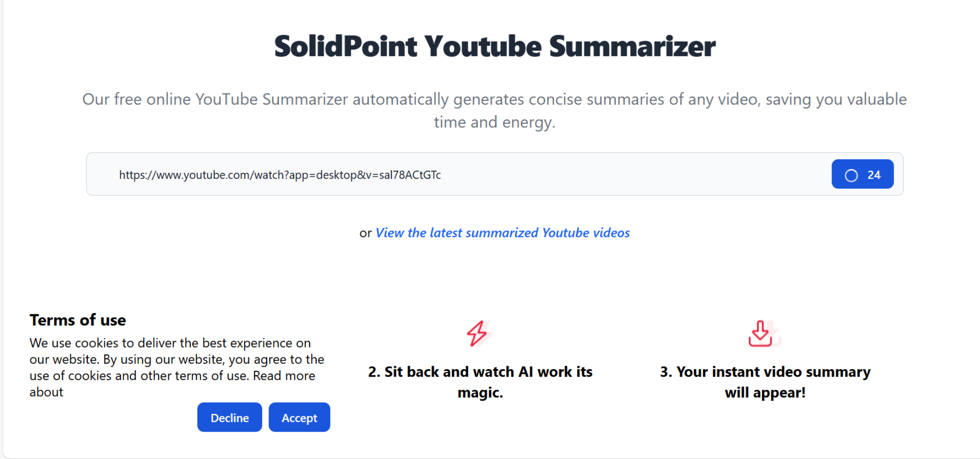
Task: Click the Terms of use heading
Action: 78,320
